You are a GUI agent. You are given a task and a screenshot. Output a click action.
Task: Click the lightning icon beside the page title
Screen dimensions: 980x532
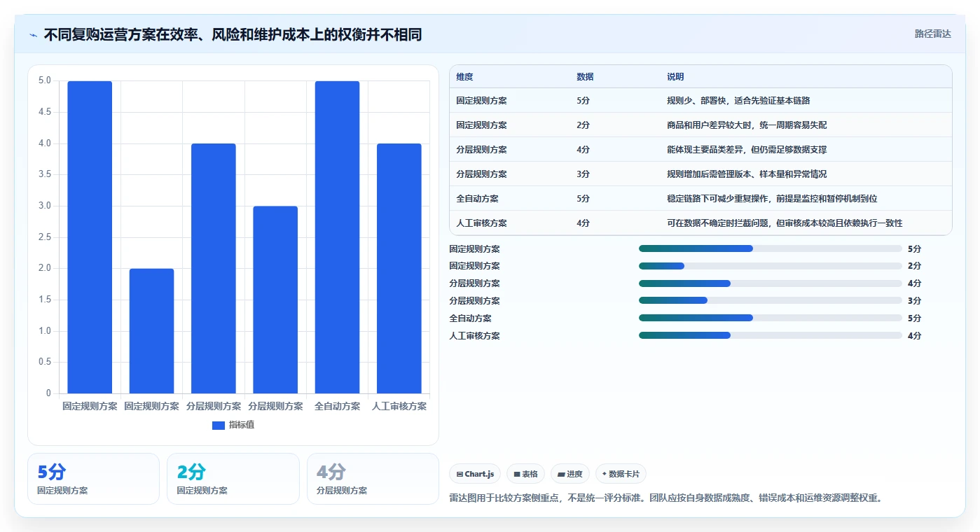(34, 35)
